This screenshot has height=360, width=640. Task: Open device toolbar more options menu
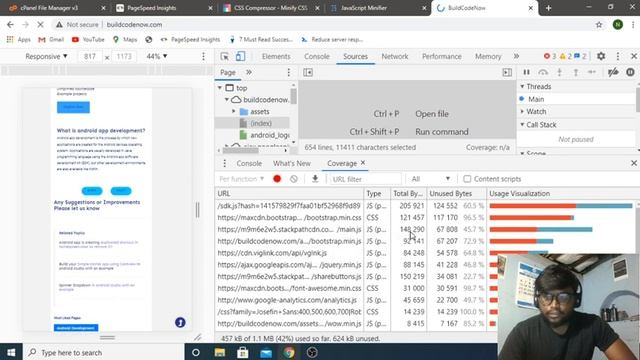203,56
